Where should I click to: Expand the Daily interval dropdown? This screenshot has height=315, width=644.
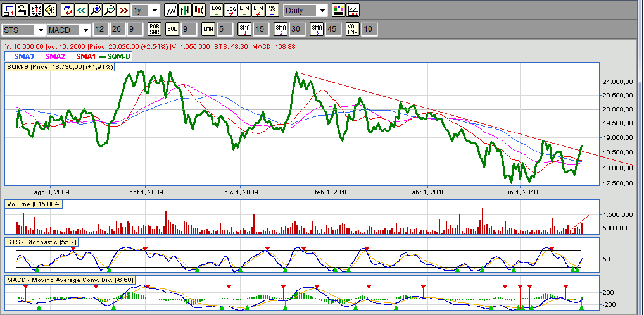point(322,11)
